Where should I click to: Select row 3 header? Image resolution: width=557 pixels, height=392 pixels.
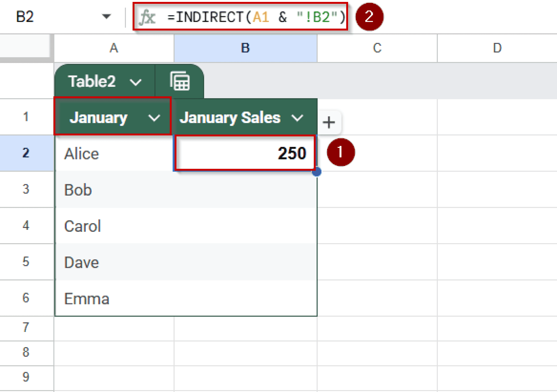(26, 189)
